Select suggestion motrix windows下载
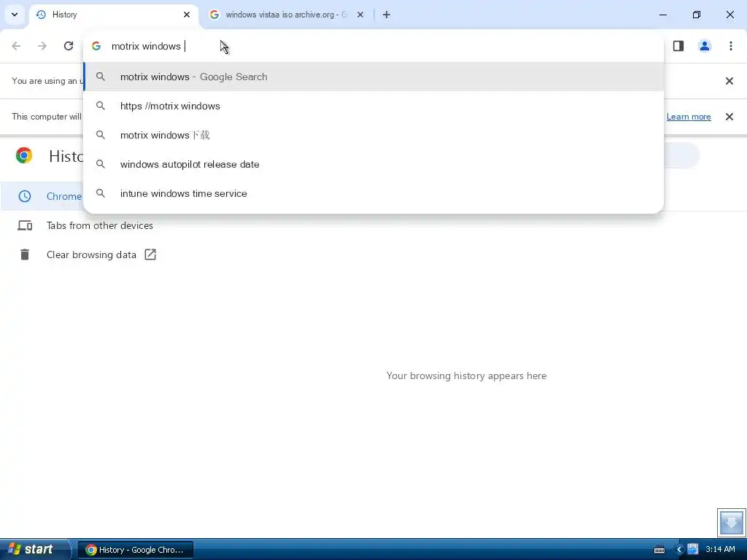747x560 pixels. pyautogui.click(x=373, y=135)
